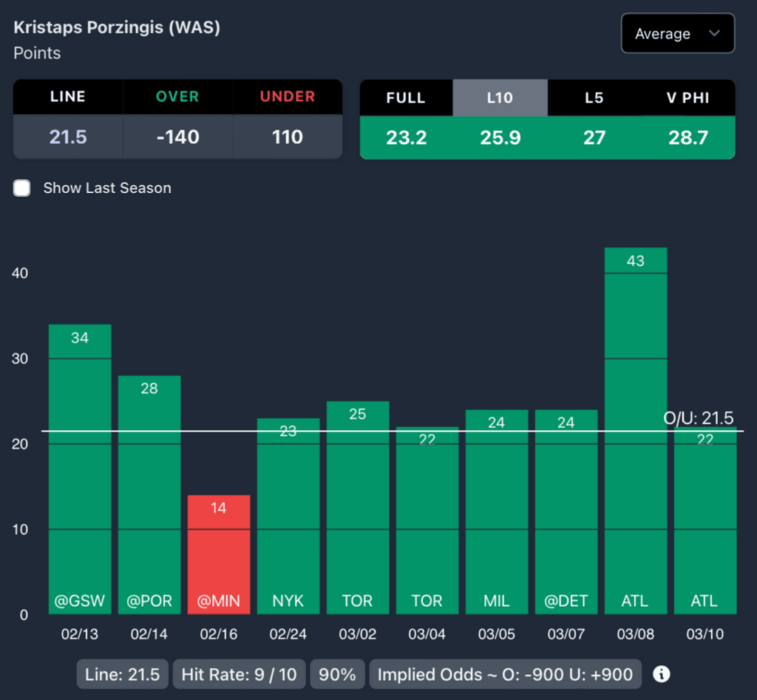Click the UNDER 110 odds value
The width and height of the screenshot is (757, 700).
[287, 137]
